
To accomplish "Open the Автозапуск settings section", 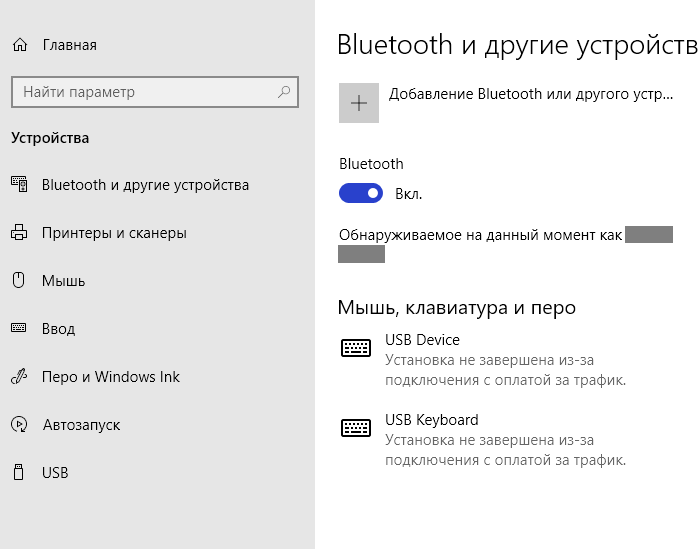I will [x=81, y=425].
